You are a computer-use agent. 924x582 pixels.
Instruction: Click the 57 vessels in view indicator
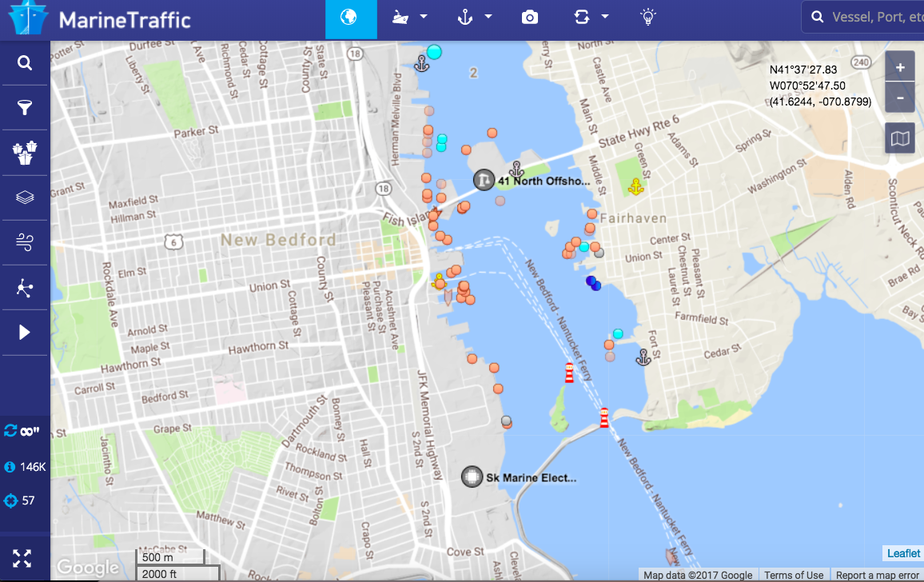[19, 500]
